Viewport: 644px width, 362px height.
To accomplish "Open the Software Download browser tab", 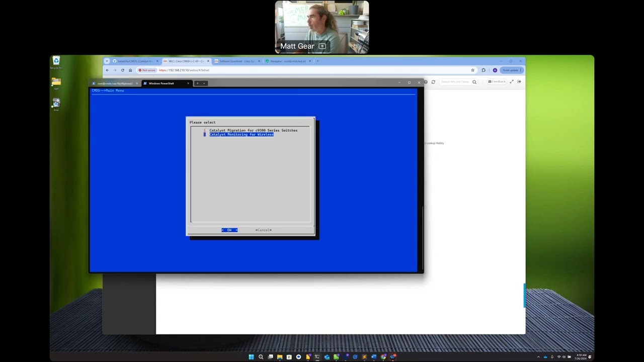I will pyautogui.click(x=237, y=61).
